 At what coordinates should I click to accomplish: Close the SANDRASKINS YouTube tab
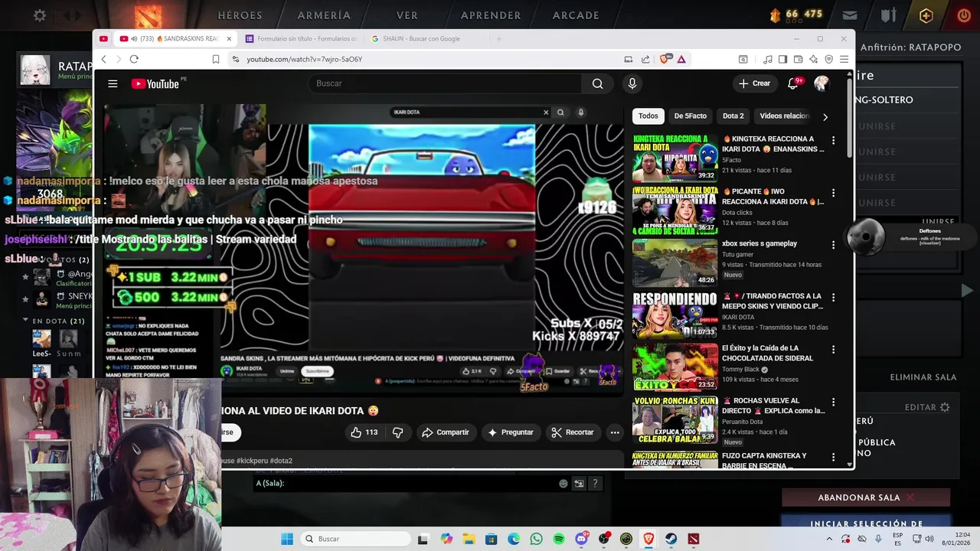click(229, 39)
